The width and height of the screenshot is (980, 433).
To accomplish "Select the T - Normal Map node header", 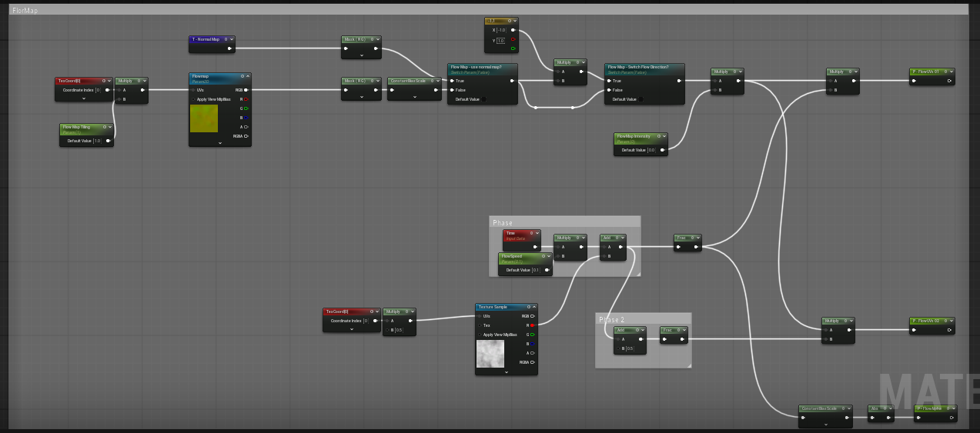I will click(x=212, y=39).
